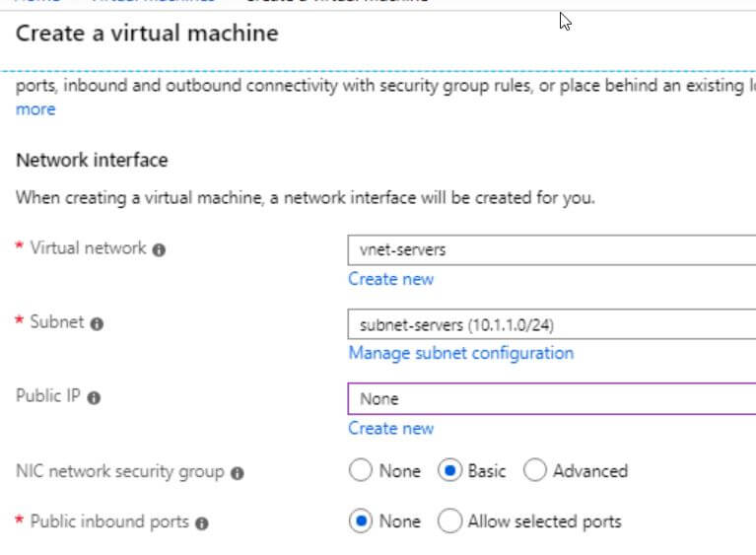Choose Basic NIC network security group
Screen dimensions: 756x555
coord(449,470)
